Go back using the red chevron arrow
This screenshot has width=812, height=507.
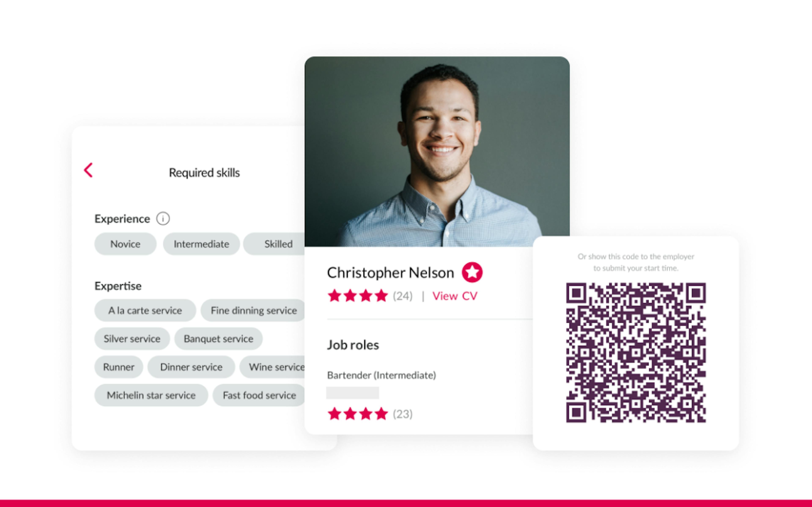click(x=88, y=170)
